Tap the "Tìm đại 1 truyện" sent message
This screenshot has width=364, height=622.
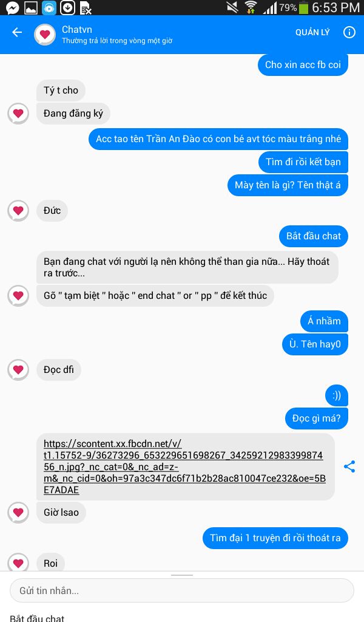[275, 538]
